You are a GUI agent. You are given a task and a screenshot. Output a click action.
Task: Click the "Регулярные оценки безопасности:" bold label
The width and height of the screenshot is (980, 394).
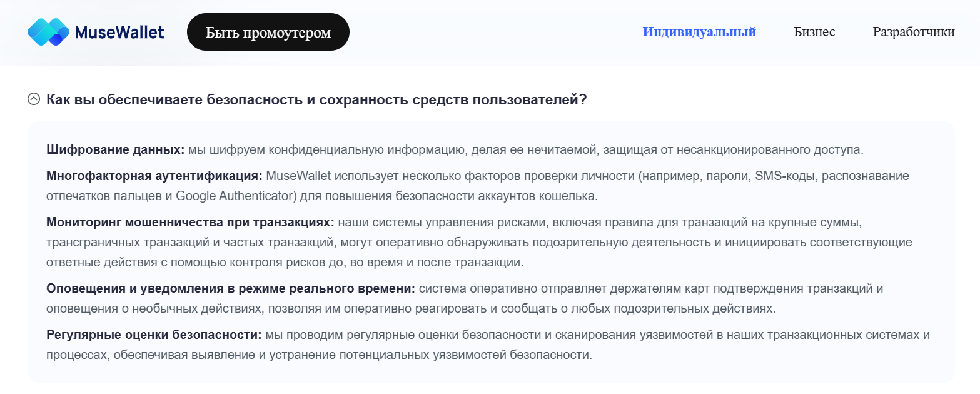coord(154,335)
